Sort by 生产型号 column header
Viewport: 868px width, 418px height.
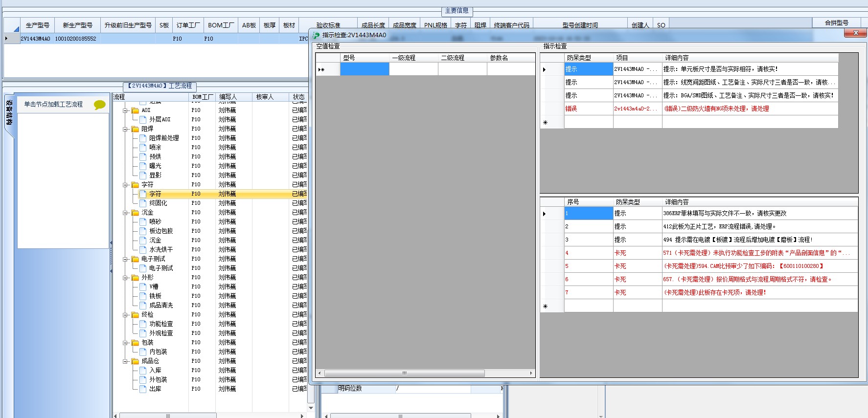click(x=37, y=25)
